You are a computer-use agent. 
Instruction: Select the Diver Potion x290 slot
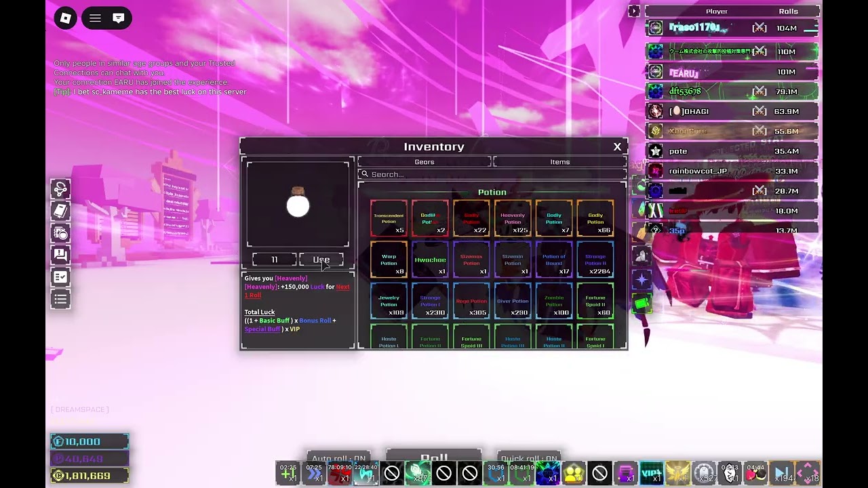coord(513,301)
